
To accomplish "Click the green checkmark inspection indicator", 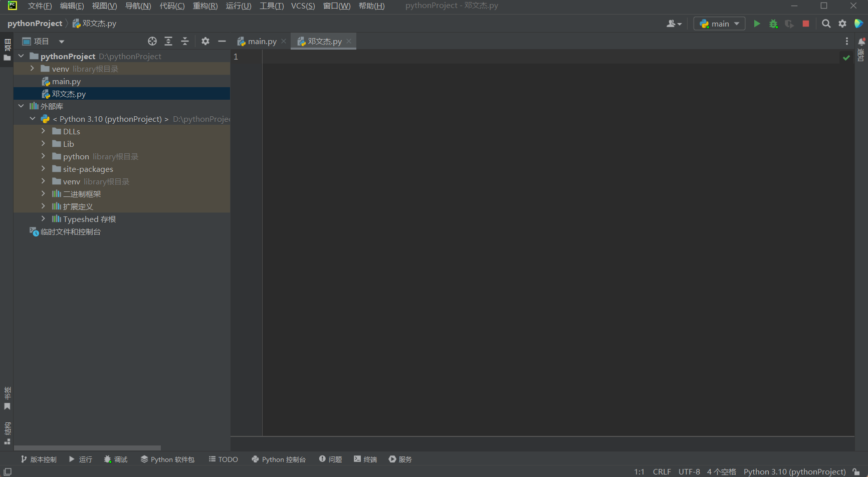I will [x=846, y=58].
